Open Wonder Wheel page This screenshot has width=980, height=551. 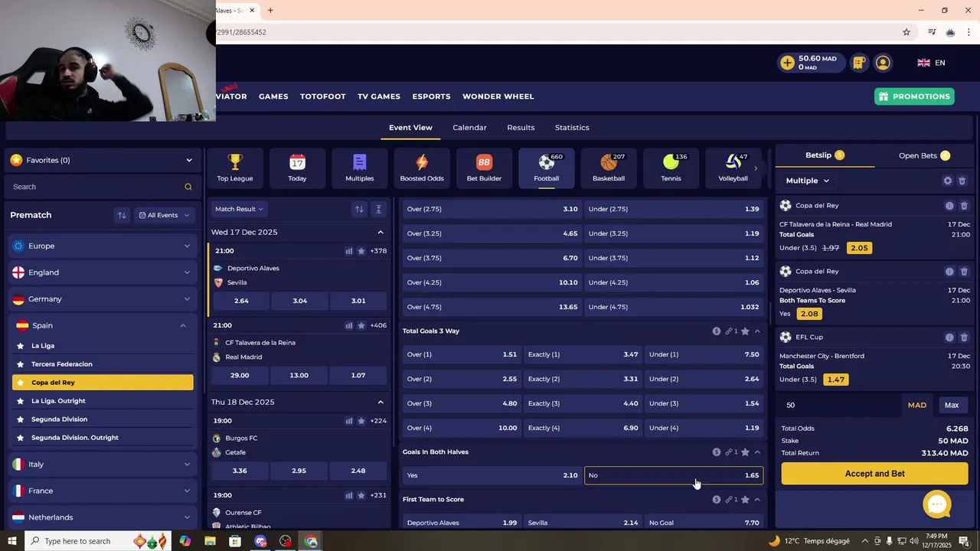[x=498, y=96]
